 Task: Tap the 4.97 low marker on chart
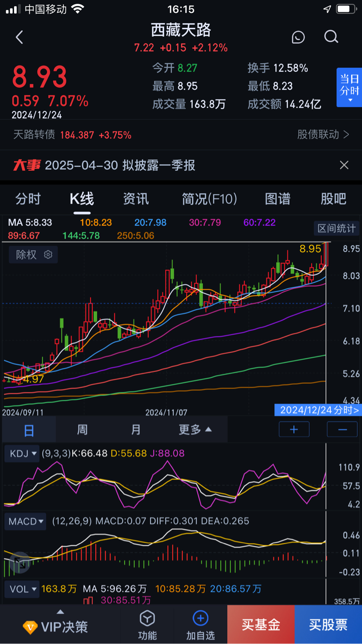click(33, 380)
